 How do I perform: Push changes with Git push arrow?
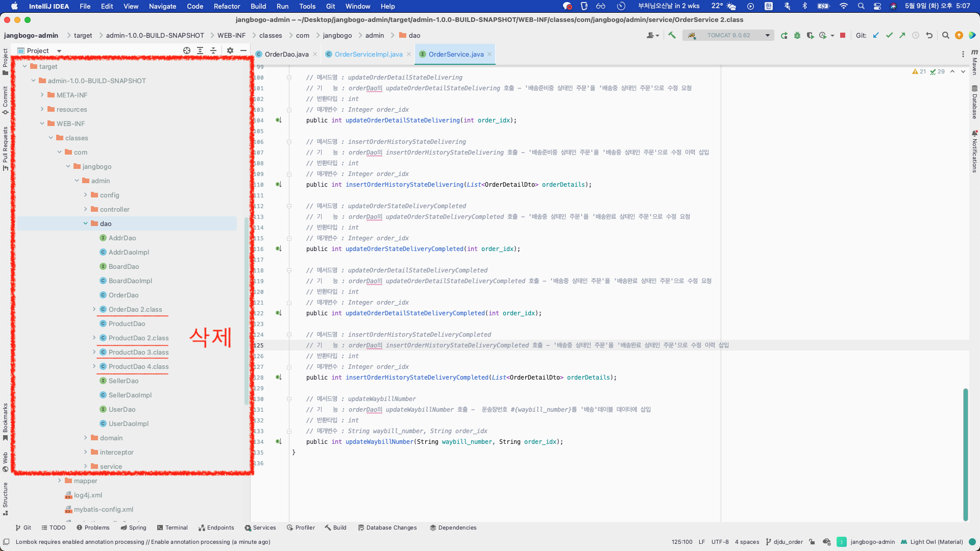[x=902, y=35]
